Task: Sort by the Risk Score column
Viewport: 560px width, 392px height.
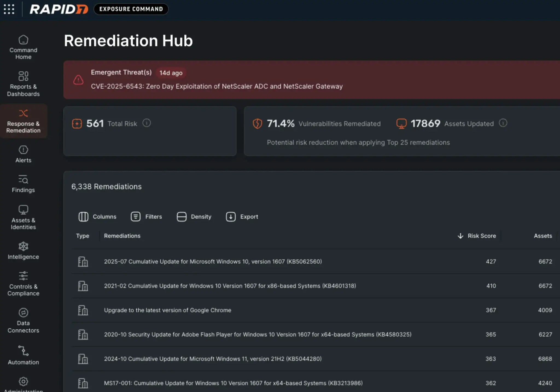Action: [x=482, y=236]
